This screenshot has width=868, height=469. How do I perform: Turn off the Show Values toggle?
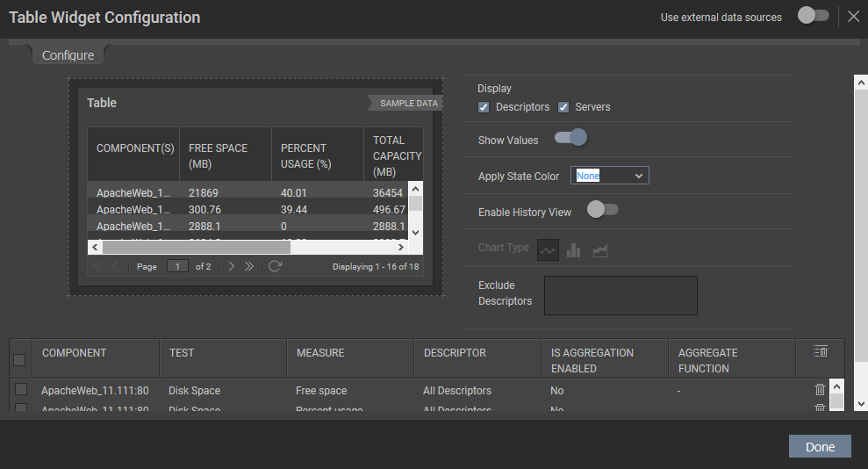(570, 137)
